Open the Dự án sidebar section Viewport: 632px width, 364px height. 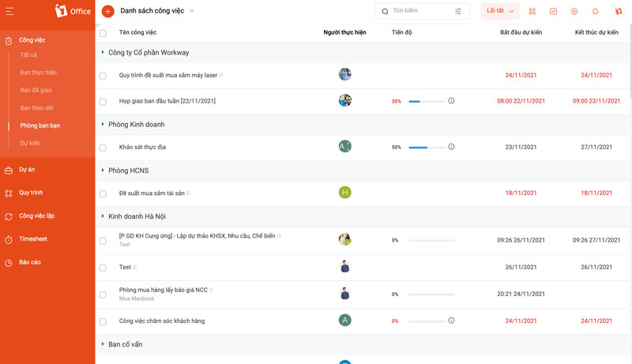[27, 170]
